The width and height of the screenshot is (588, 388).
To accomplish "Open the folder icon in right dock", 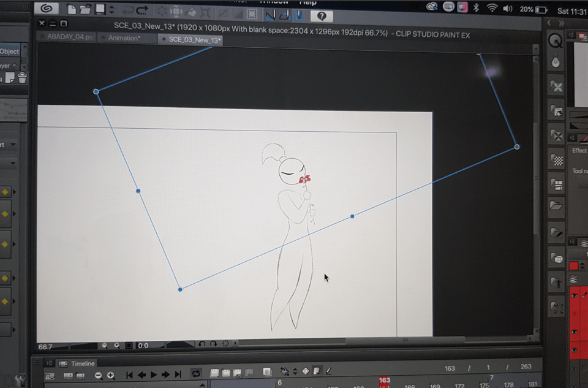I will point(557,207).
